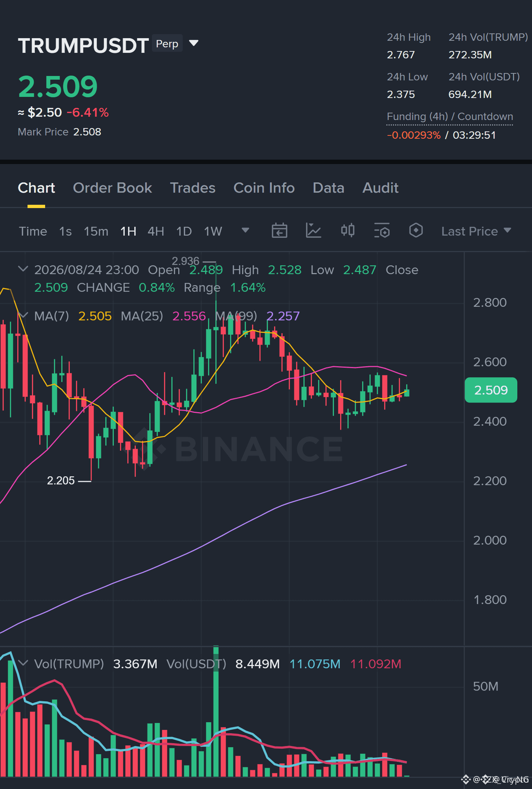Tap the 2.800 price axis label
Image resolution: width=532 pixels, height=789 pixels.
[490, 303]
